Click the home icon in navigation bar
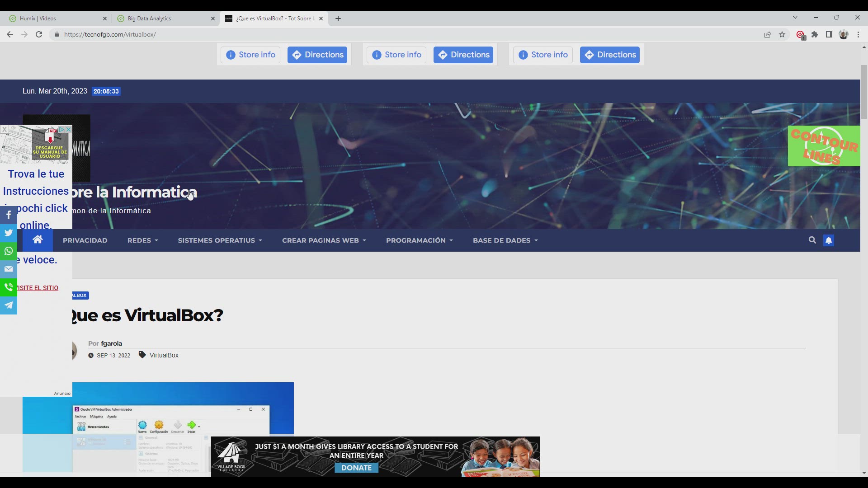 pos(38,240)
